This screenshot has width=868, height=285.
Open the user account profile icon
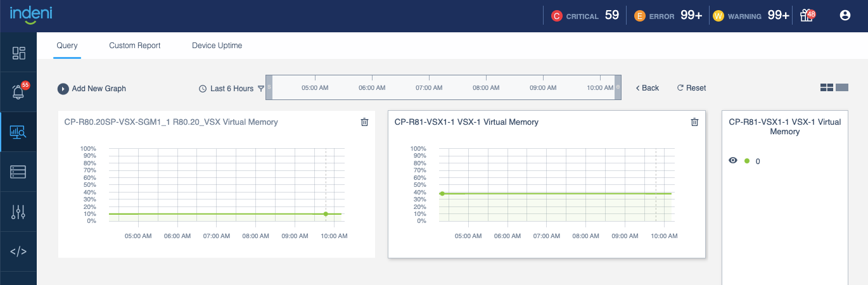click(845, 16)
